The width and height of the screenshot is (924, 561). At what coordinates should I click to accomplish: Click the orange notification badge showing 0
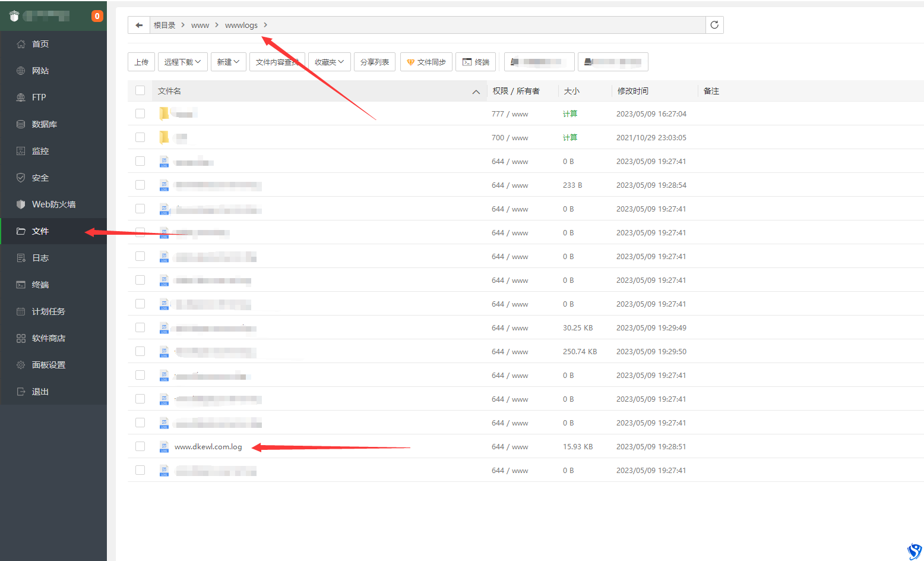click(x=97, y=16)
